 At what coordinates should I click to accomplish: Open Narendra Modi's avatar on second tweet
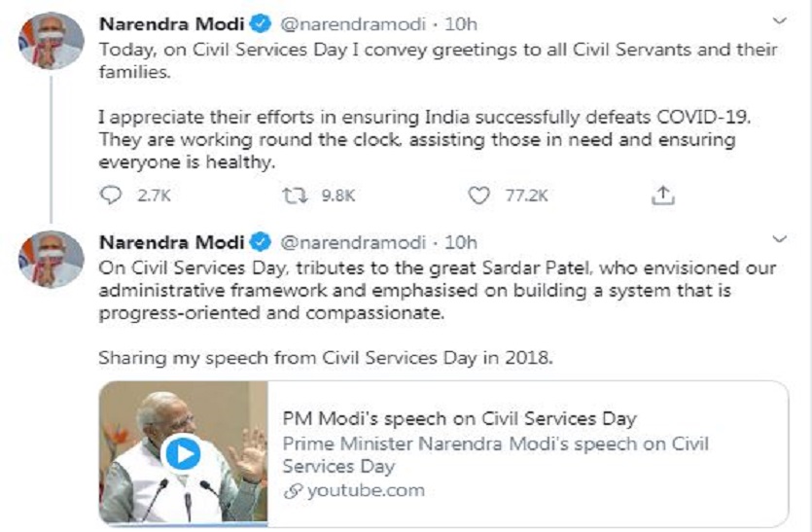tap(51, 260)
